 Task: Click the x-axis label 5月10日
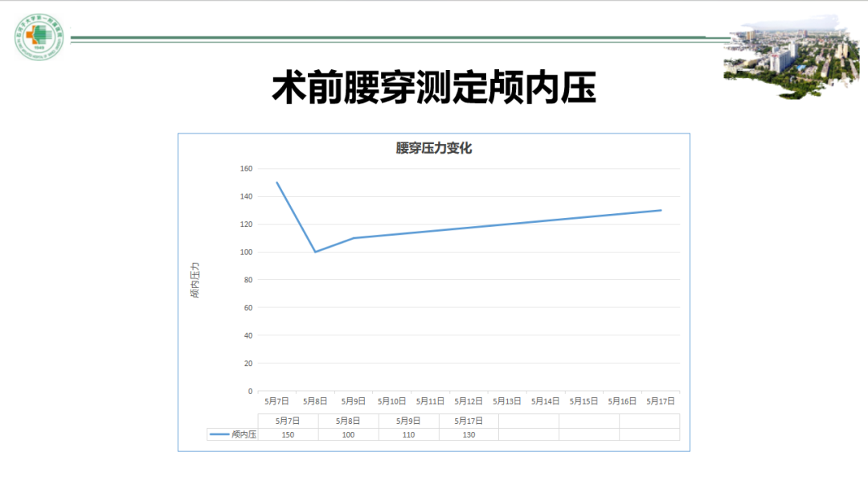tap(392, 401)
